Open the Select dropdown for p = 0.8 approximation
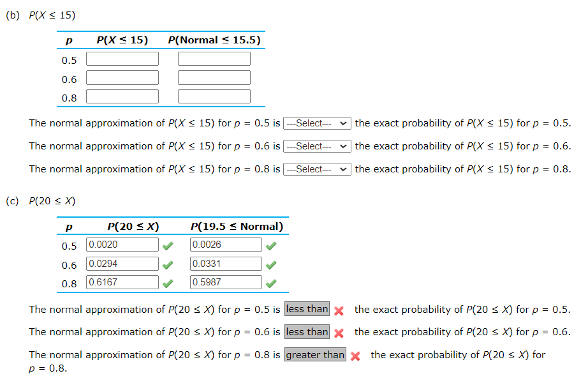 (317, 169)
